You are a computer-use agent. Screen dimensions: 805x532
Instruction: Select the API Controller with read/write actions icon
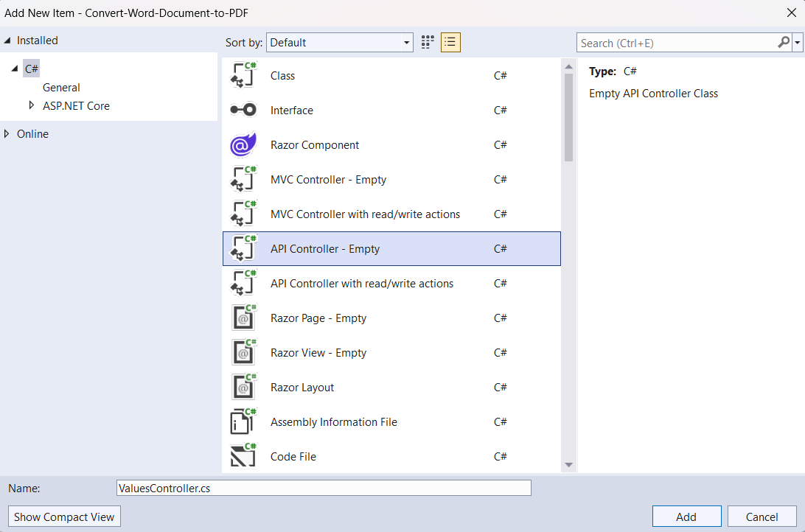243,283
